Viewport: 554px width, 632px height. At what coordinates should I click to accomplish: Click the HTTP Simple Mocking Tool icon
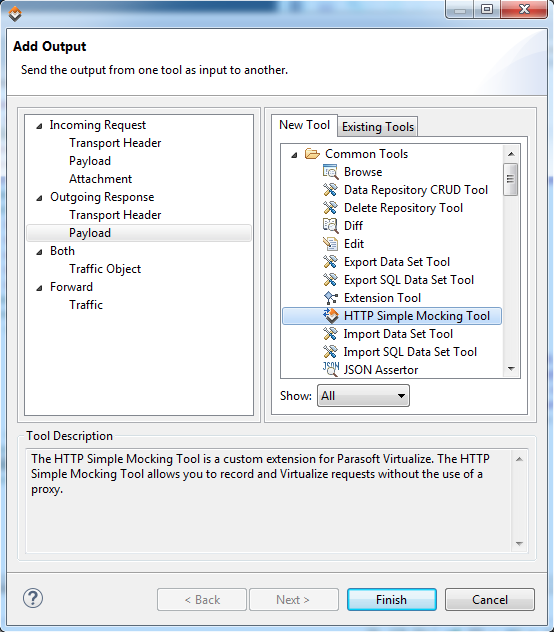click(330, 316)
